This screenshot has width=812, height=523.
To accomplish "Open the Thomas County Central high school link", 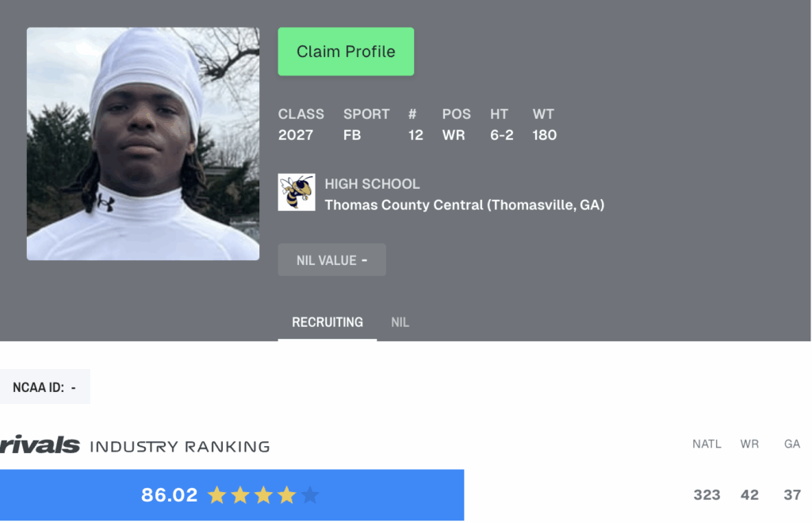I will (464, 205).
